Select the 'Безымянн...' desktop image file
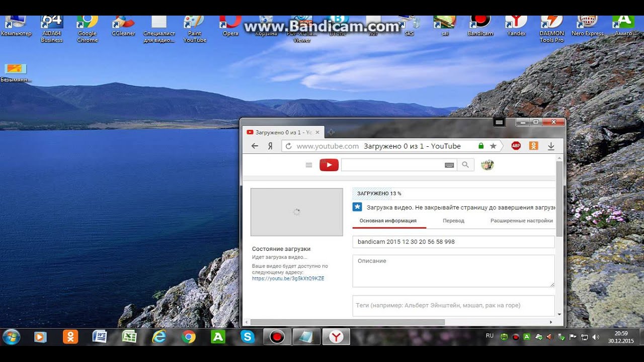Viewport: 644px width, 362px height. coord(16,73)
